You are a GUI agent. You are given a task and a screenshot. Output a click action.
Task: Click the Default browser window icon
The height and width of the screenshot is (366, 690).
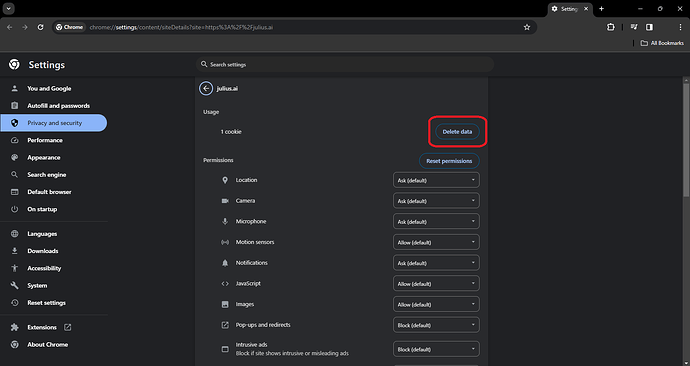(x=15, y=192)
